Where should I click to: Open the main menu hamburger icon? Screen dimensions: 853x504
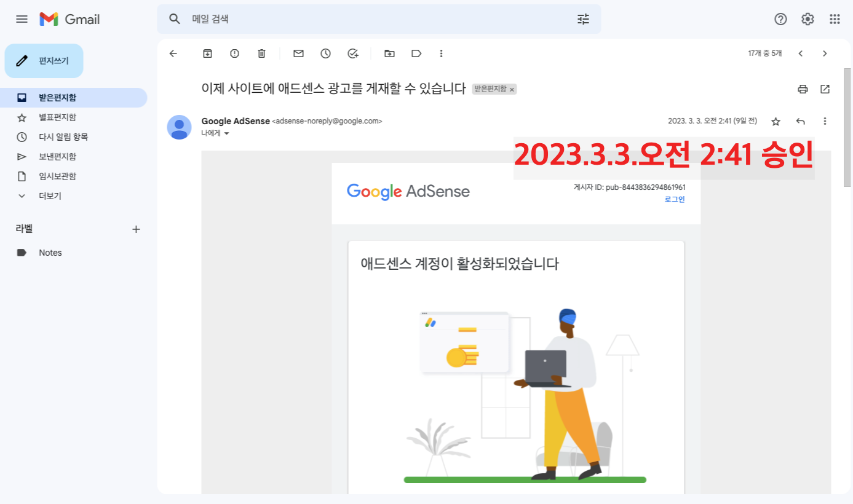[22, 19]
